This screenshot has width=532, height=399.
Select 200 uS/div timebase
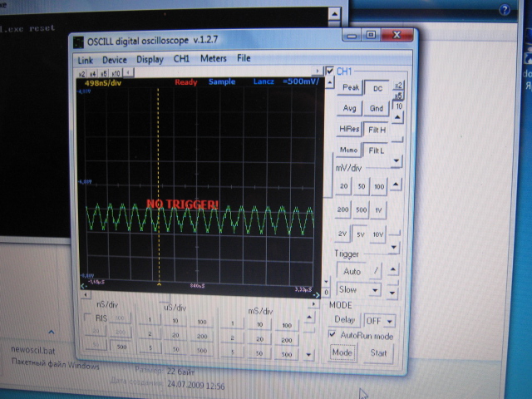202,336
